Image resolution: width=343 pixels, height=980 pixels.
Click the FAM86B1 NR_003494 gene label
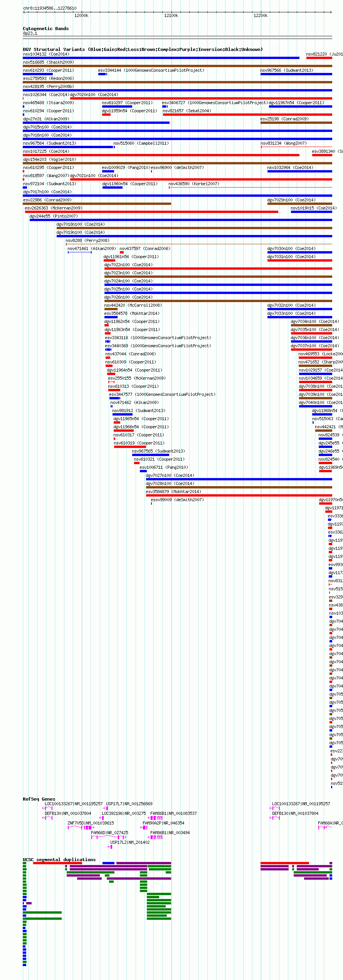[x=170, y=833]
